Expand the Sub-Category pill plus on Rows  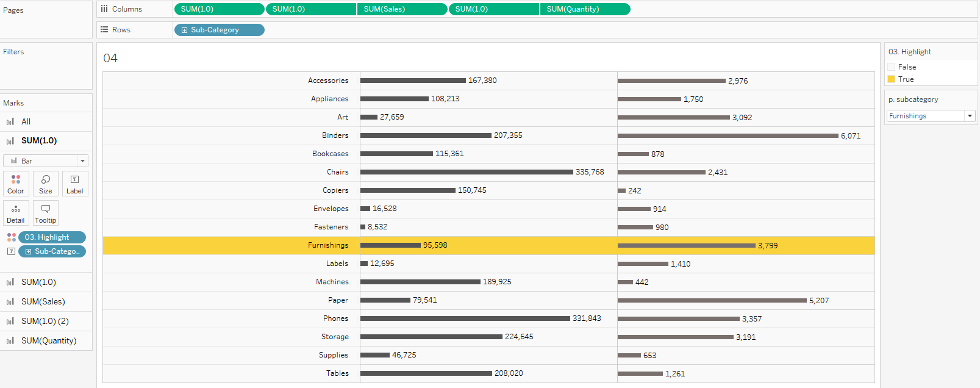click(x=184, y=30)
